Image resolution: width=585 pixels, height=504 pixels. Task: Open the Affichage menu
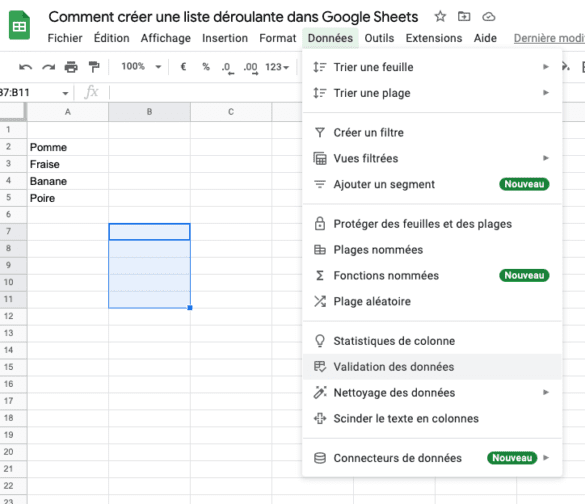166,38
